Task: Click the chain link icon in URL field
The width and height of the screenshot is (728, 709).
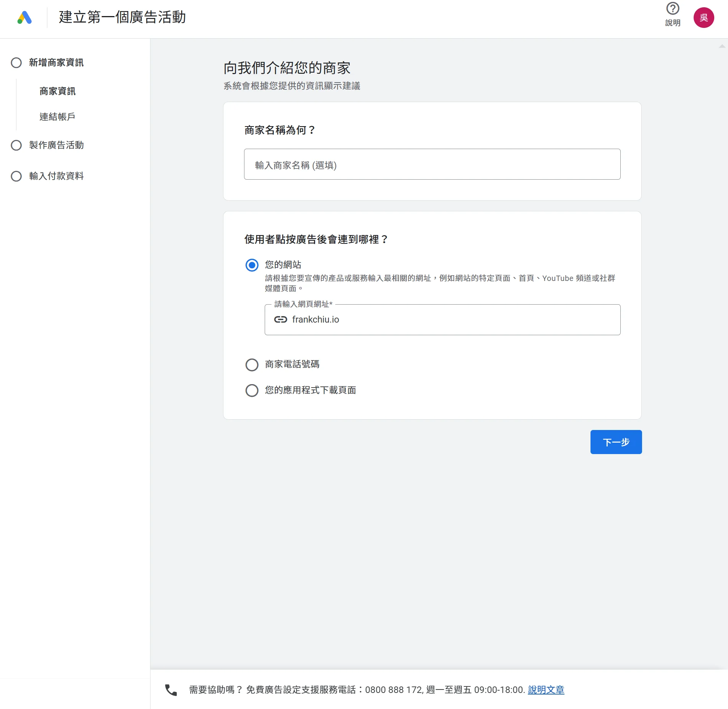Action: (x=280, y=320)
